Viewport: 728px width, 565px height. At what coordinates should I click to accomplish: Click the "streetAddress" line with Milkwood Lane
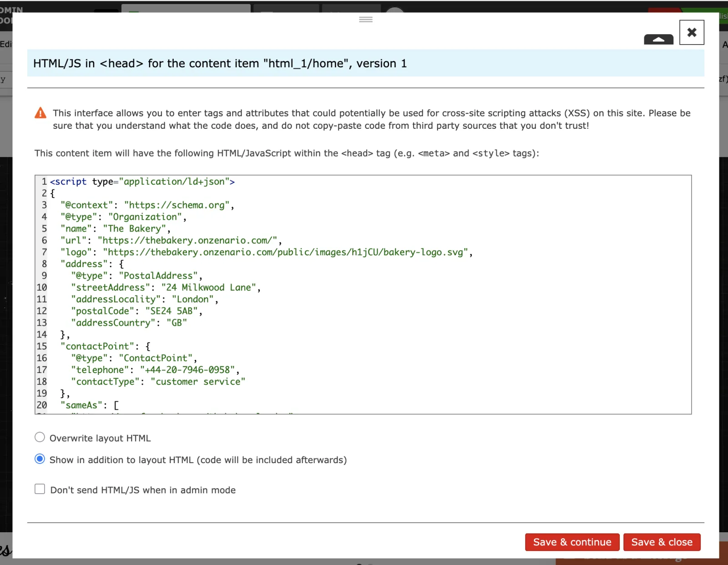(166, 288)
